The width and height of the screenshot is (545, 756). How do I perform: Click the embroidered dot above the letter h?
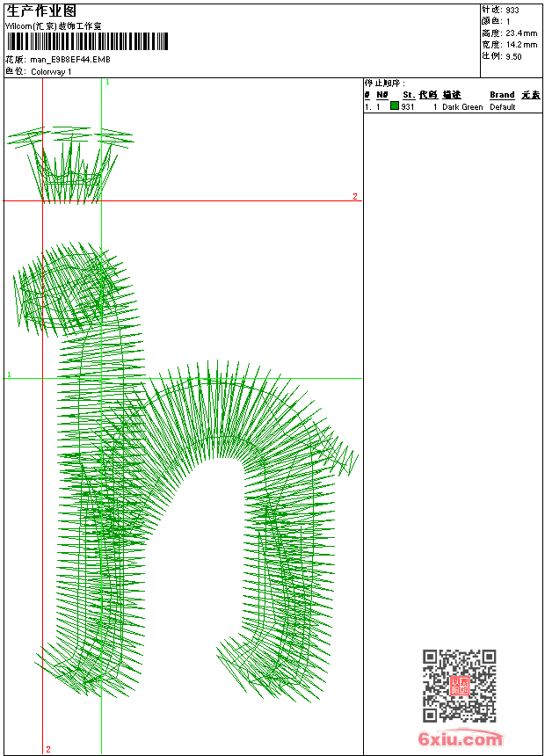coord(70,163)
